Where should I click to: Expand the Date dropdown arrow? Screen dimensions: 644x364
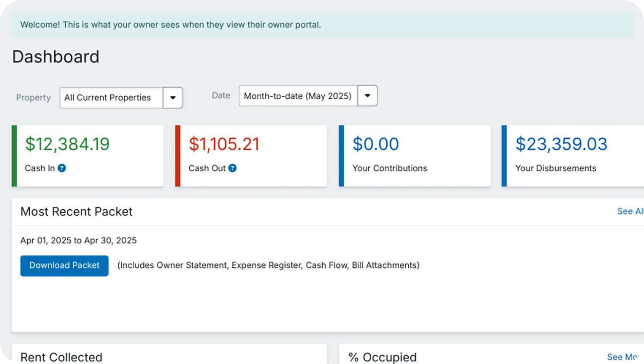pos(368,96)
